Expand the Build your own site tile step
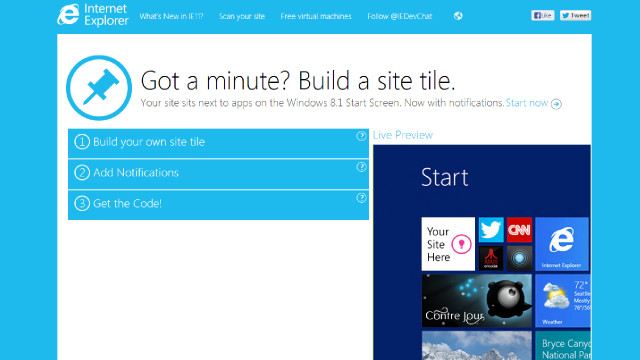The image size is (640, 360). coord(218,143)
